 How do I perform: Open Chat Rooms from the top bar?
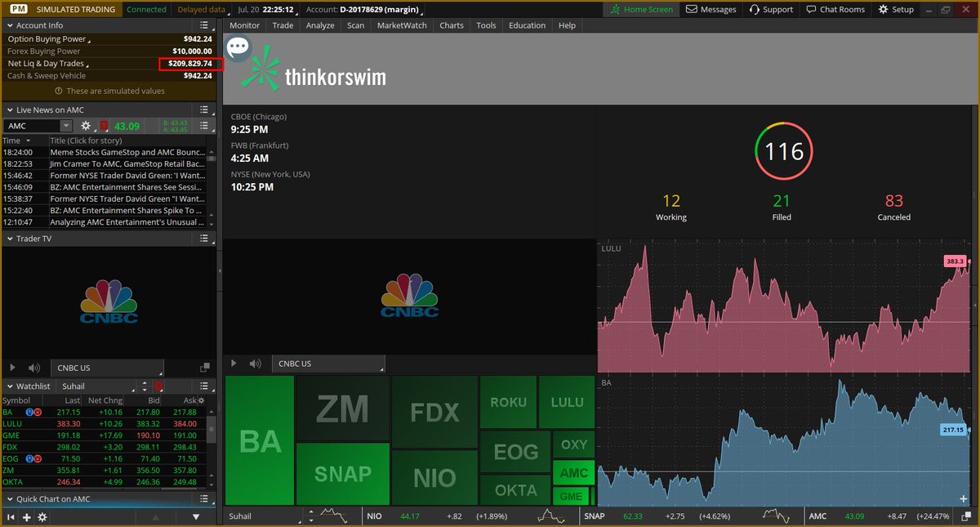click(x=835, y=9)
